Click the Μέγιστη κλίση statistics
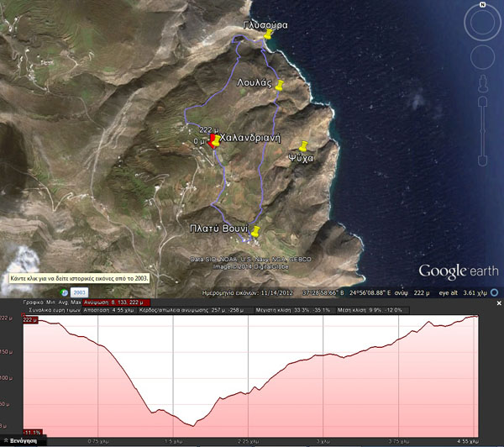Viewport: 504px width, 447px height. point(293,310)
